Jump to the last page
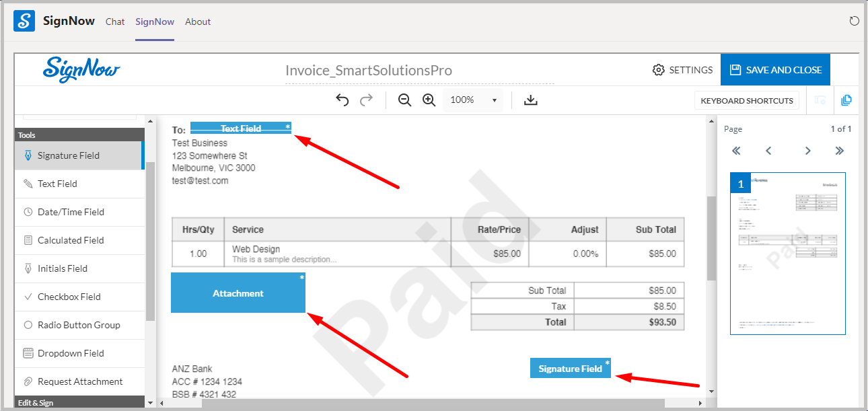 [839, 151]
